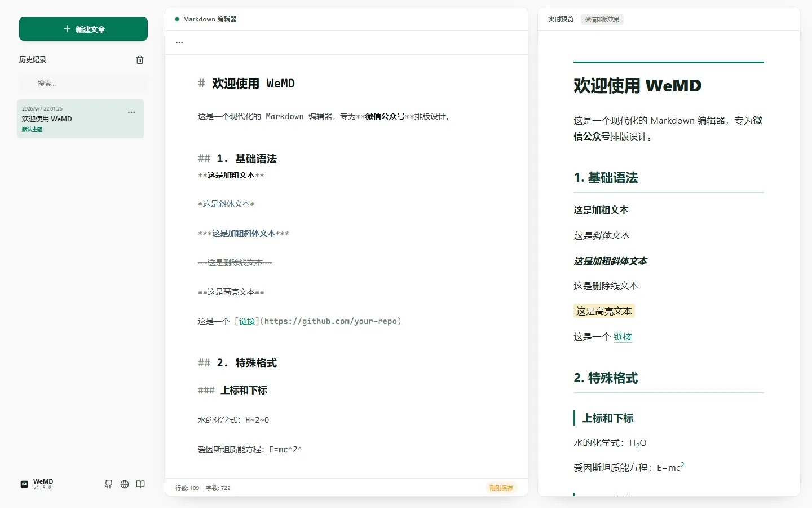Screen dimensions: 812x508
Task: Click the preview title 欢迎使用 WeMD
Action: [637, 86]
